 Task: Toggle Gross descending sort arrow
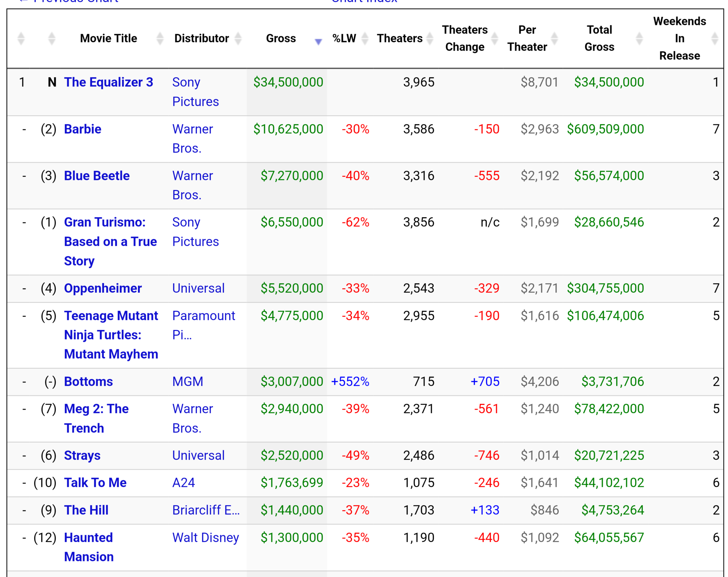(318, 42)
